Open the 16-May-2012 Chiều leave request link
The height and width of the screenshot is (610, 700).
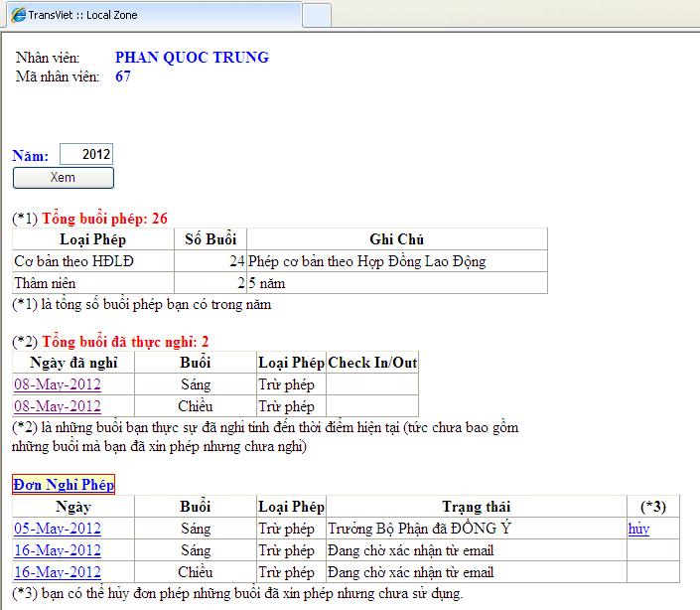pyautogui.click(x=58, y=572)
